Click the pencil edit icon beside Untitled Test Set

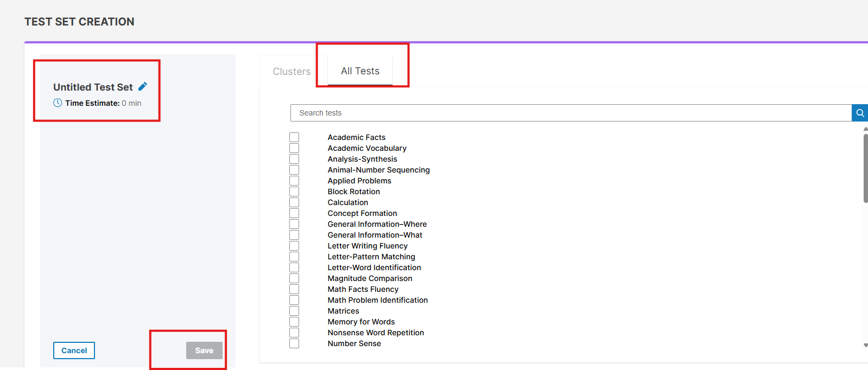click(x=143, y=87)
